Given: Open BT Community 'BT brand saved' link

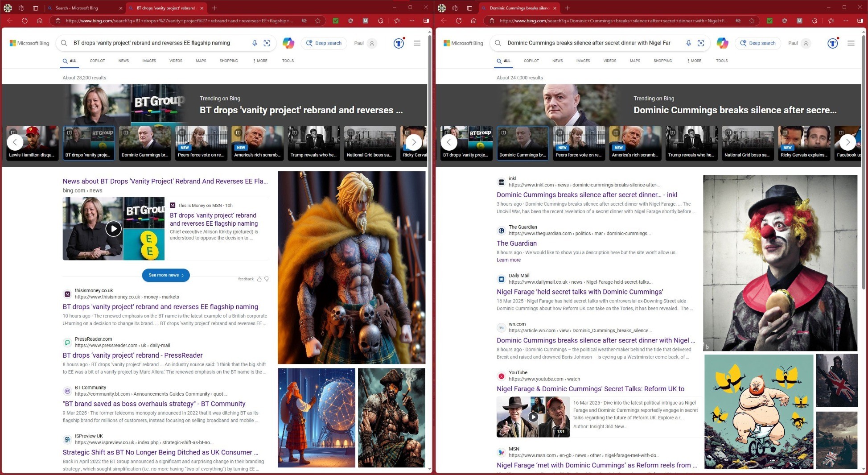Looking at the screenshot, I should (x=154, y=404).
